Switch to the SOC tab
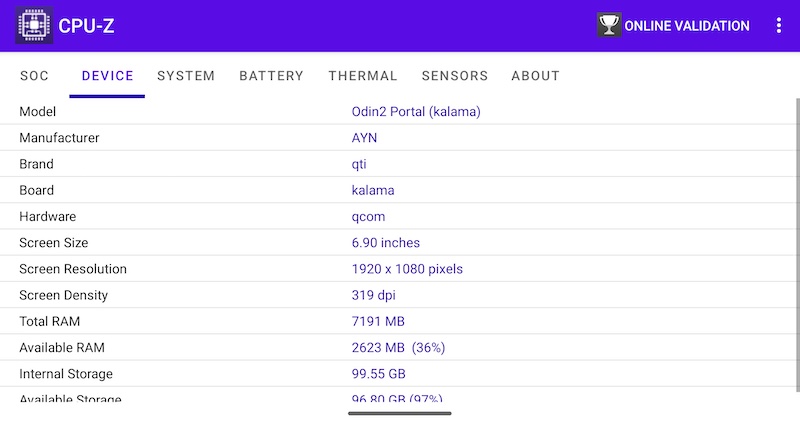800x425 pixels. tap(34, 76)
